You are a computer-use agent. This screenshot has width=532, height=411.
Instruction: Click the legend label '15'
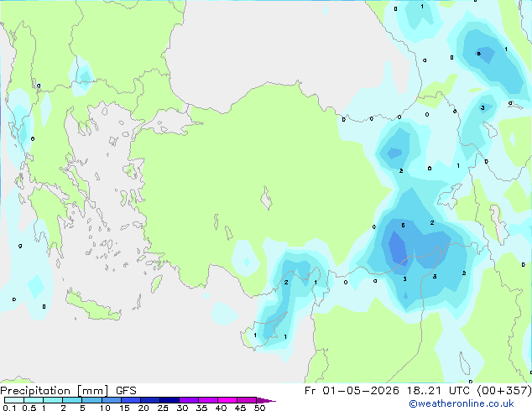(x=124, y=408)
